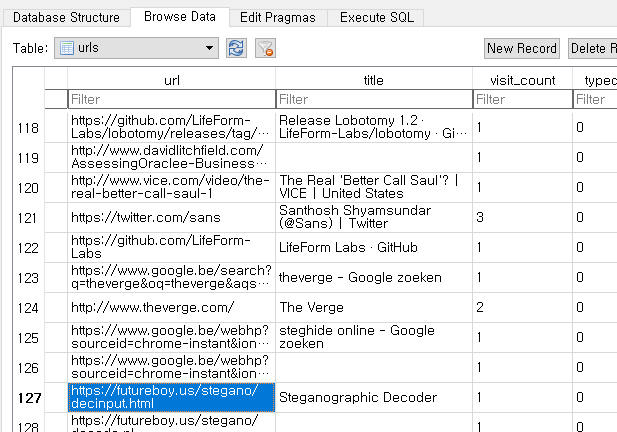
Task: Select row number 127 header
Action: pyautogui.click(x=28, y=398)
